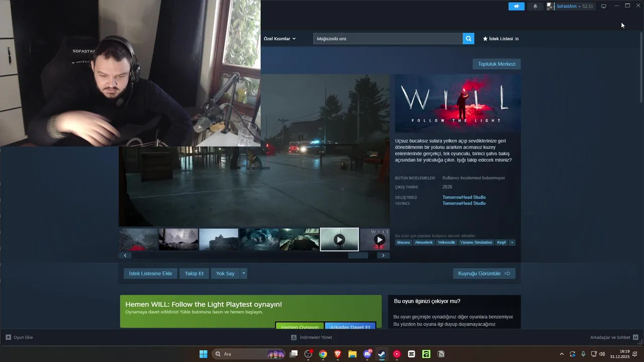Click the plus button to add tags

pyautogui.click(x=512, y=242)
